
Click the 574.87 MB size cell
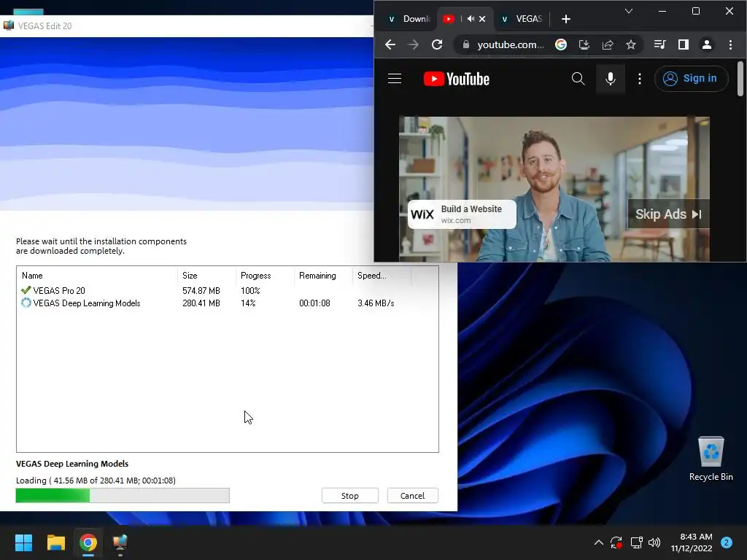201,290
